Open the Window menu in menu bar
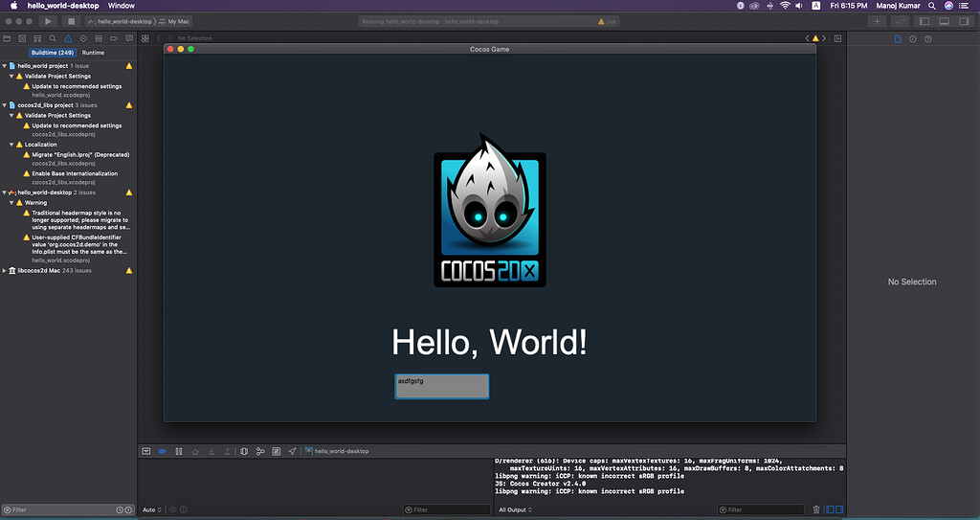The image size is (980, 520). [122, 6]
